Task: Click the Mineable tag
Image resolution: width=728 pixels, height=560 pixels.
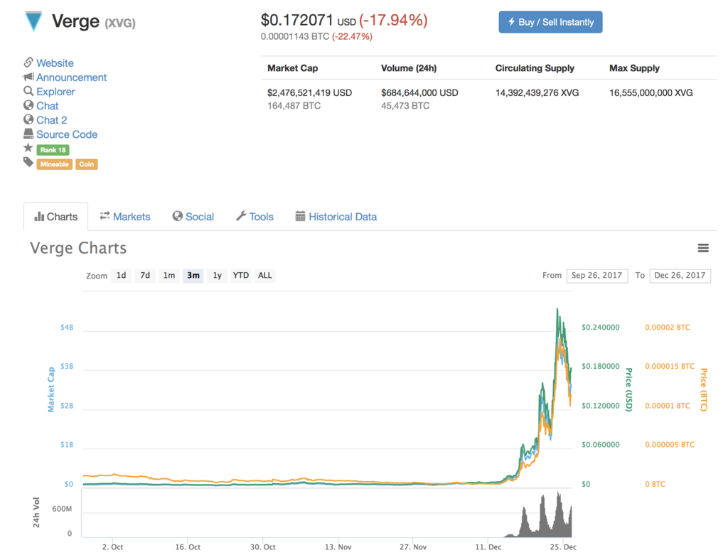Action: (54, 164)
